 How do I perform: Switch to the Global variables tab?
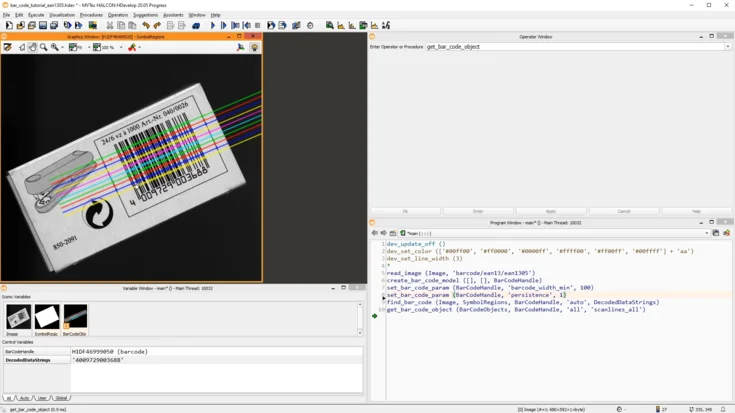click(x=61, y=398)
